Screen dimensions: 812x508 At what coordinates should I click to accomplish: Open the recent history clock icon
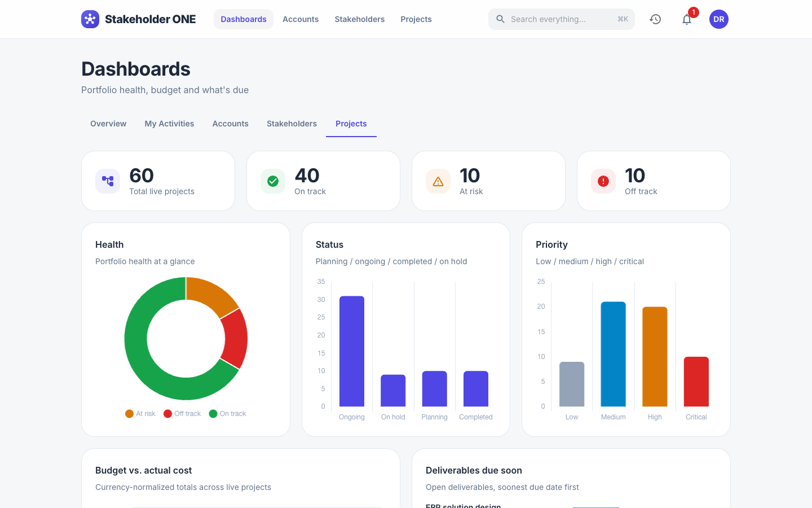655,19
